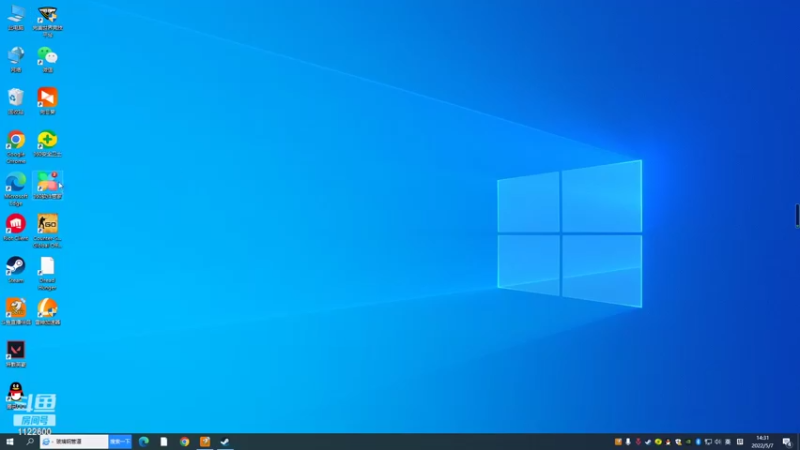Screen dimensions: 800x450
Task: Select the 360 green plus shortcut
Action: click(47, 143)
